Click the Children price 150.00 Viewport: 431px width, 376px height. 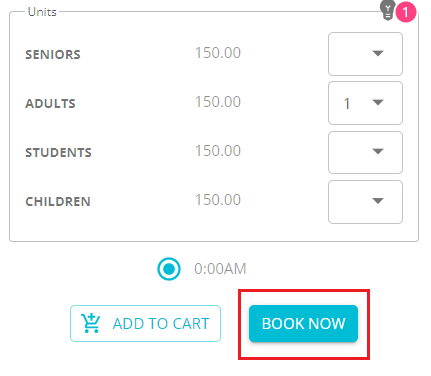pyautogui.click(x=218, y=200)
